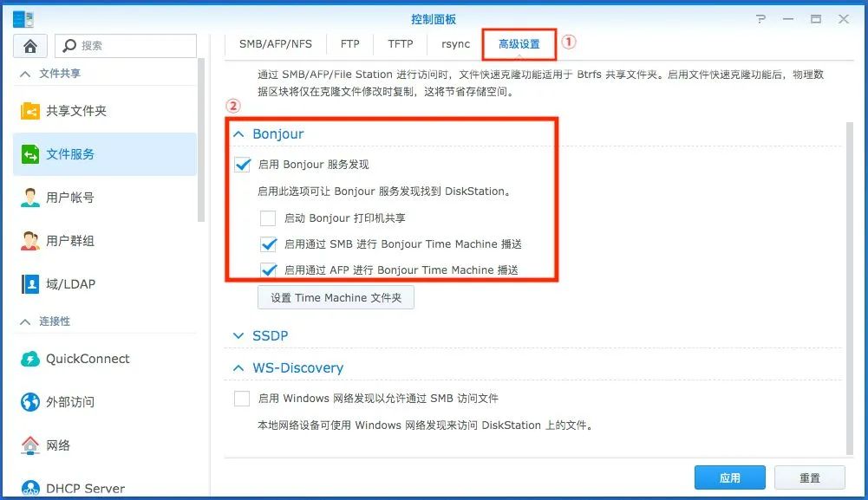The height and width of the screenshot is (500, 868).
Task: Click the sidebar vertical scrollbar
Action: (x=201, y=140)
